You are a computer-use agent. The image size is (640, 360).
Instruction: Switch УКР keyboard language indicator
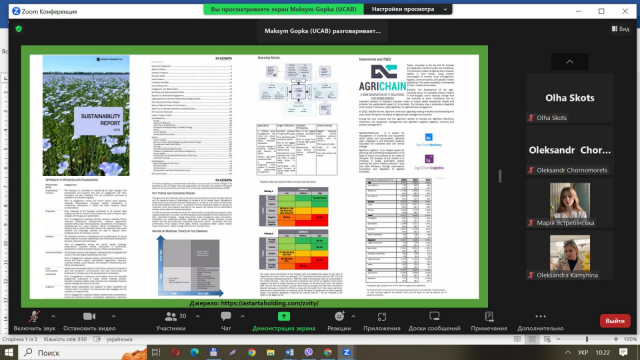[x=582, y=352]
